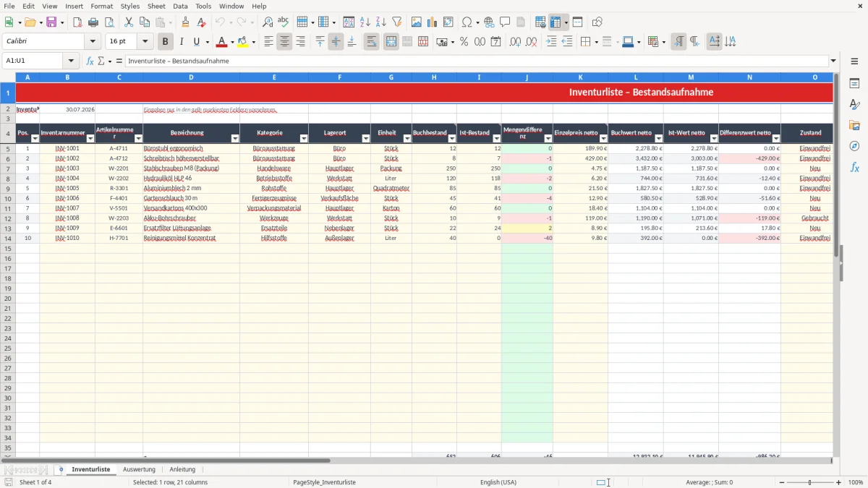Image resolution: width=868 pixels, height=488 pixels.
Task: Open the Font Size dropdown
Action: [145, 42]
